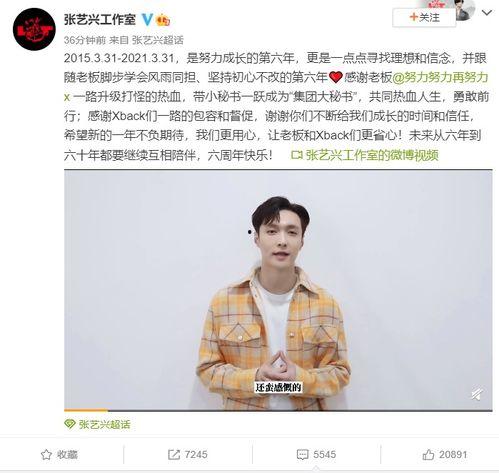Viewport: 499px width, 473px height.
Task: Toggle video mute speaker icon
Action: [477, 394]
